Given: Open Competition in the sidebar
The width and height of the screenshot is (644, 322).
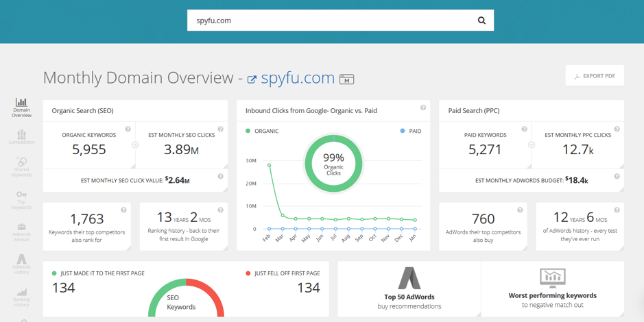Looking at the screenshot, I should tap(21, 137).
